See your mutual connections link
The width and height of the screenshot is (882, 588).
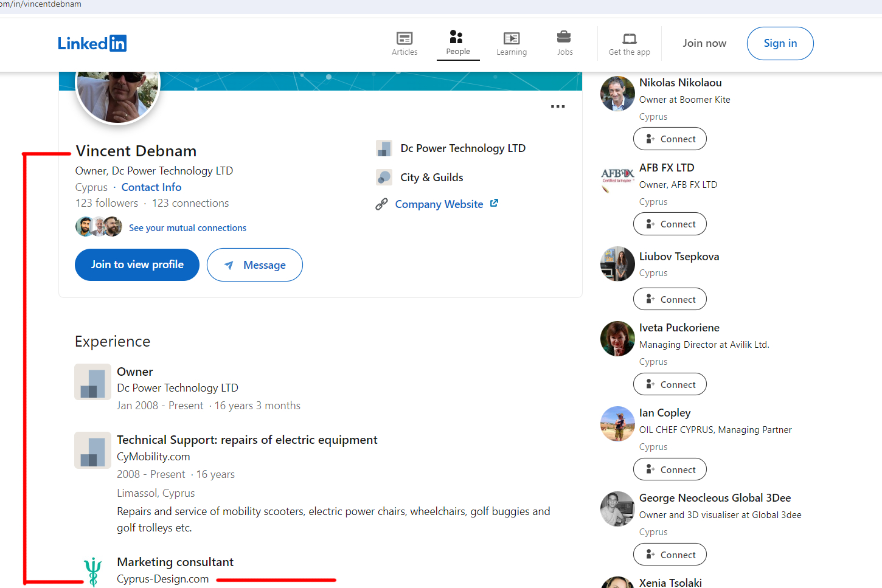coord(187,228)
